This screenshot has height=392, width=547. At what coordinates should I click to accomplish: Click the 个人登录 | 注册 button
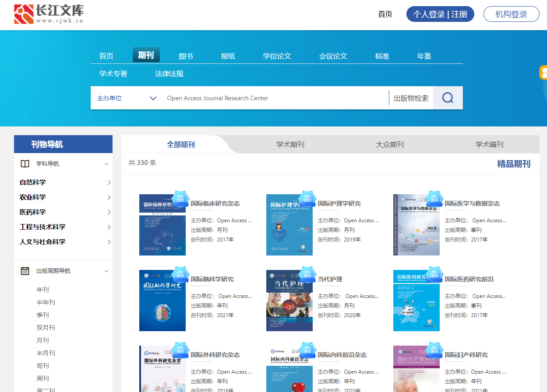[x=440, y=14]
